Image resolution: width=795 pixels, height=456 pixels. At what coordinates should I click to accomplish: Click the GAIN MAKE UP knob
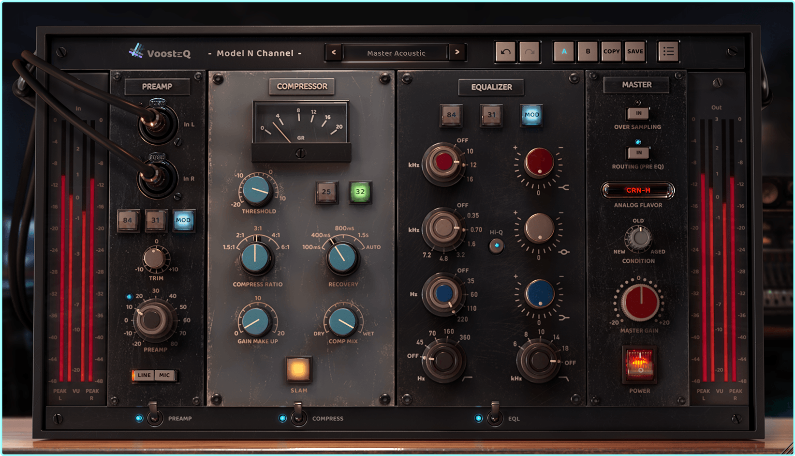pos(256,321)
